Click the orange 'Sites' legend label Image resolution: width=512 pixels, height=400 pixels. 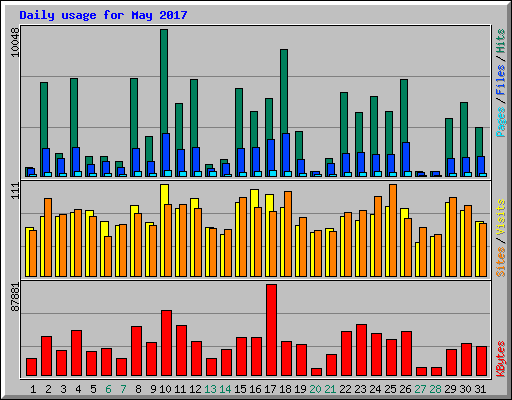pos(501,262)
